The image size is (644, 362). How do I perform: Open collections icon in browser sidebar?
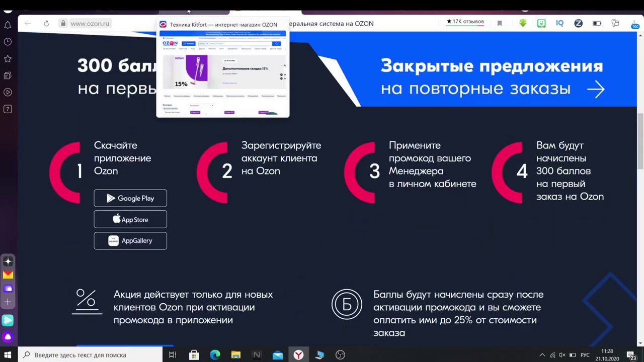(x=8, y=75)
